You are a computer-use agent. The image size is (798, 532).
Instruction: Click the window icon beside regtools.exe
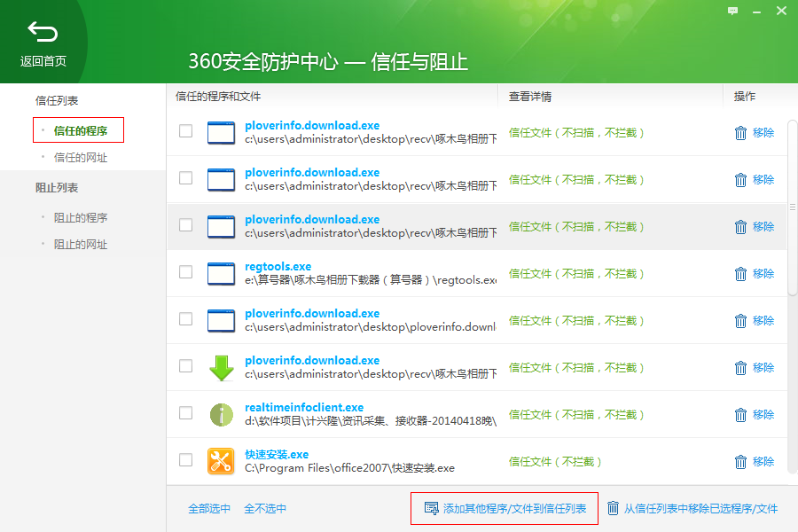pyautogui.click(x=221, y=274)
